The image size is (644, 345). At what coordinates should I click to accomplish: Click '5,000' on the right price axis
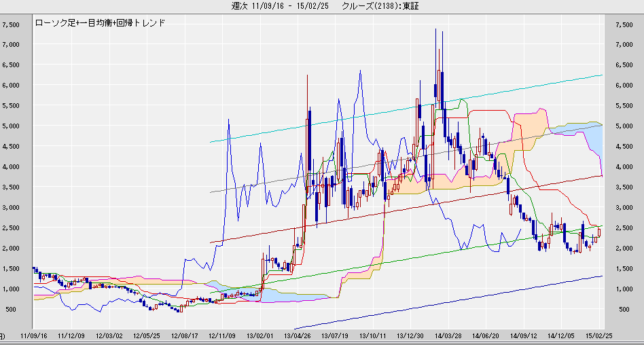click(x=624, y=126)
